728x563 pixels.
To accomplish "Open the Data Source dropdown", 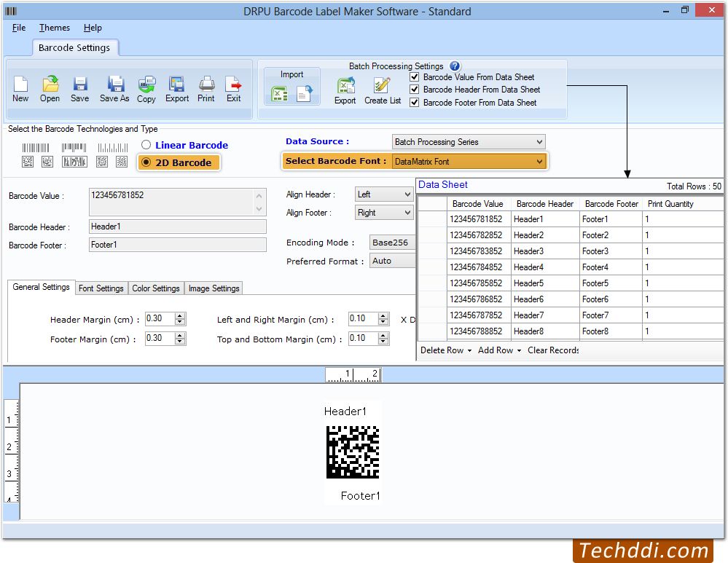I will click(469, 142).
